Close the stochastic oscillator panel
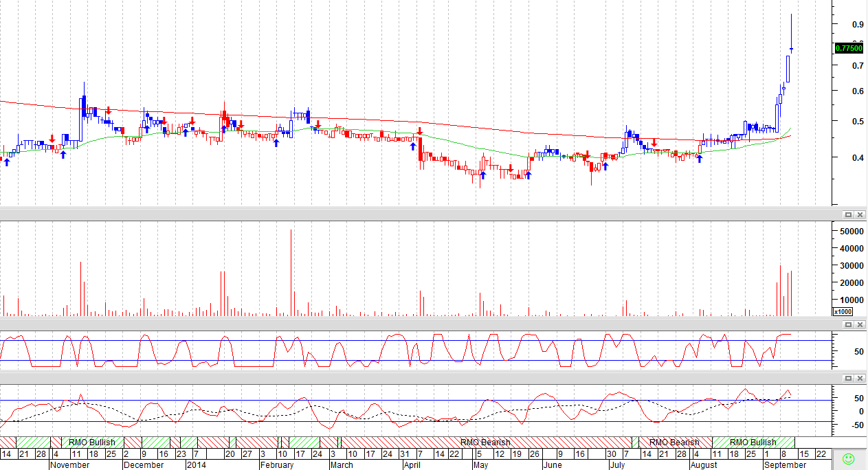The width and height of the screenshot is (868, 470). 859,324
